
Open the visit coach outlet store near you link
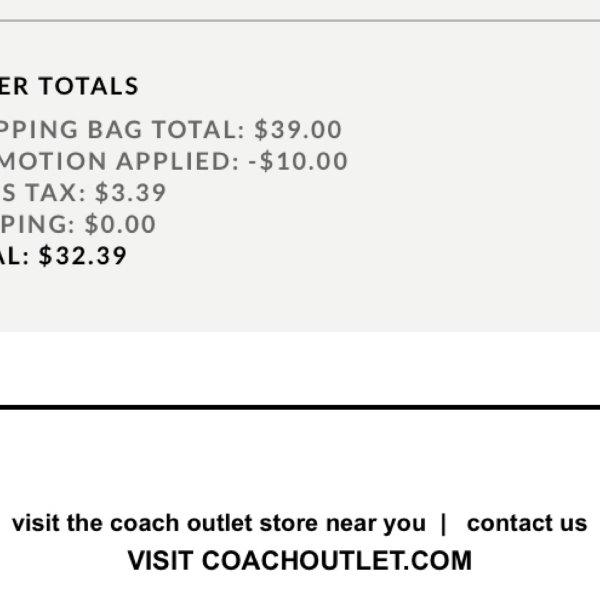point(218,523)
